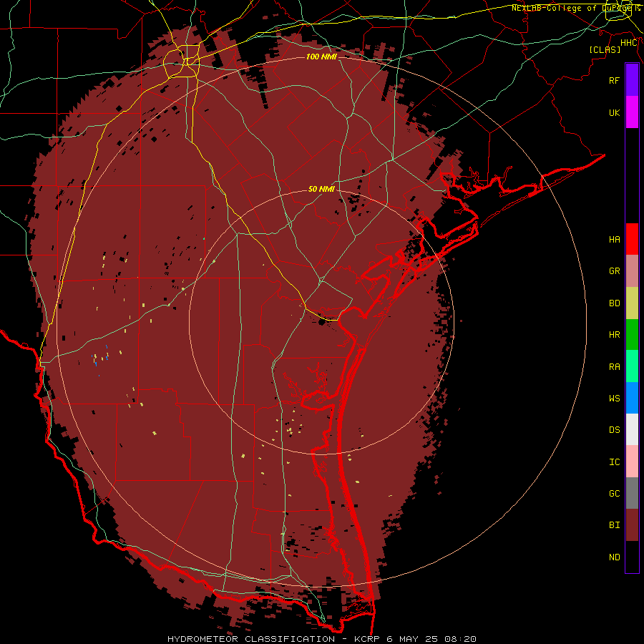Image resolution: width=644 pixels, height=644 pixels.
Task: Click the HR legend label
Action: [614, 335]
